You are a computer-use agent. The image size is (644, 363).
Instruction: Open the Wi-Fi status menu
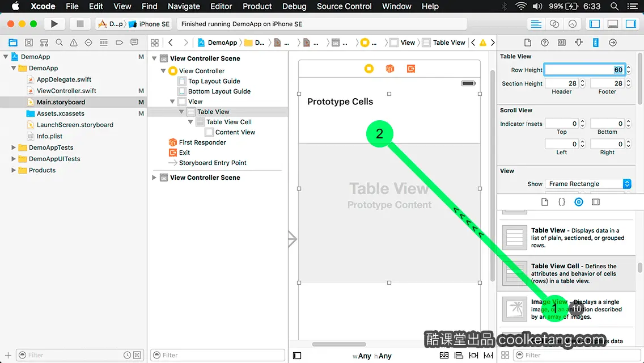tap(521, 6)
